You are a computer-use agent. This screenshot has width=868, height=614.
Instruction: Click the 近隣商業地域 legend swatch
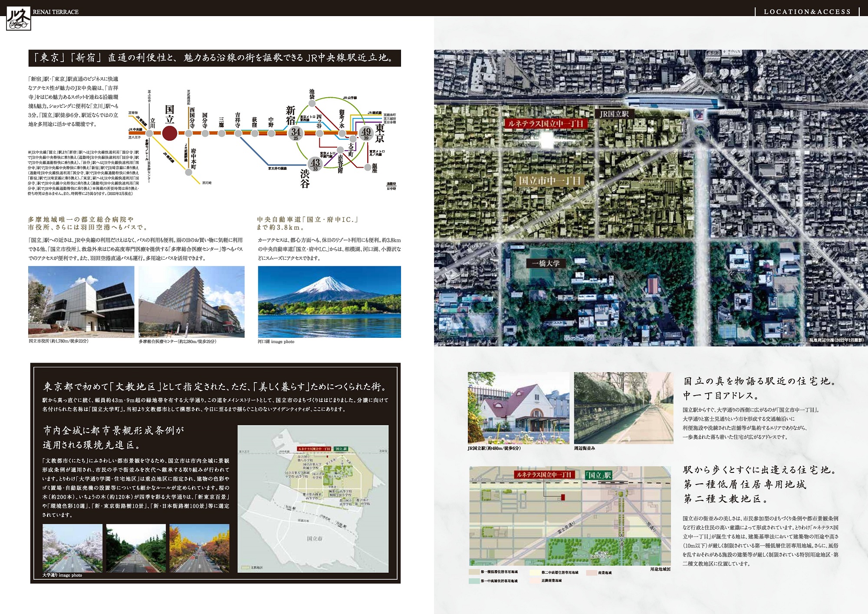pos(535,581)
